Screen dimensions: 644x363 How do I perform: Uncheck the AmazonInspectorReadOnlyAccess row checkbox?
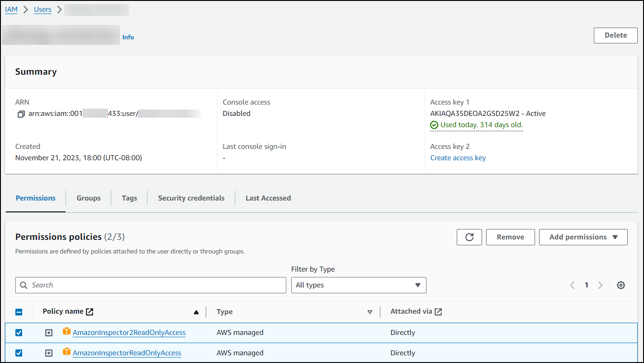(19, 353)
